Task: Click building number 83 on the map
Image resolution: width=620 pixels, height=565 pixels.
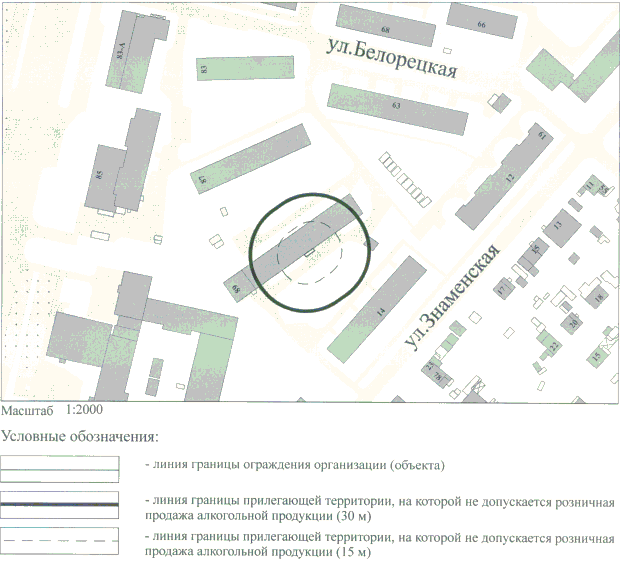Action: [x=204, y=69]
